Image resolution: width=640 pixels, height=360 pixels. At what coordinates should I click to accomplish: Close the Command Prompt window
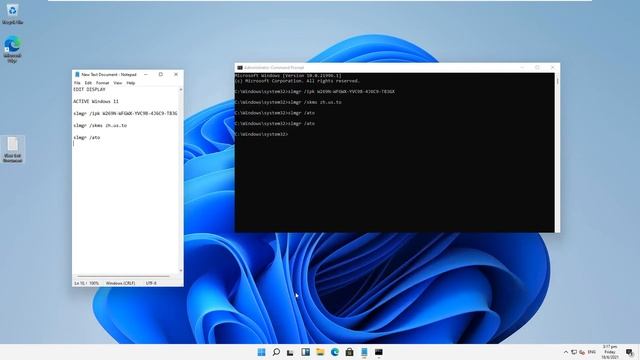coord(553,67)
